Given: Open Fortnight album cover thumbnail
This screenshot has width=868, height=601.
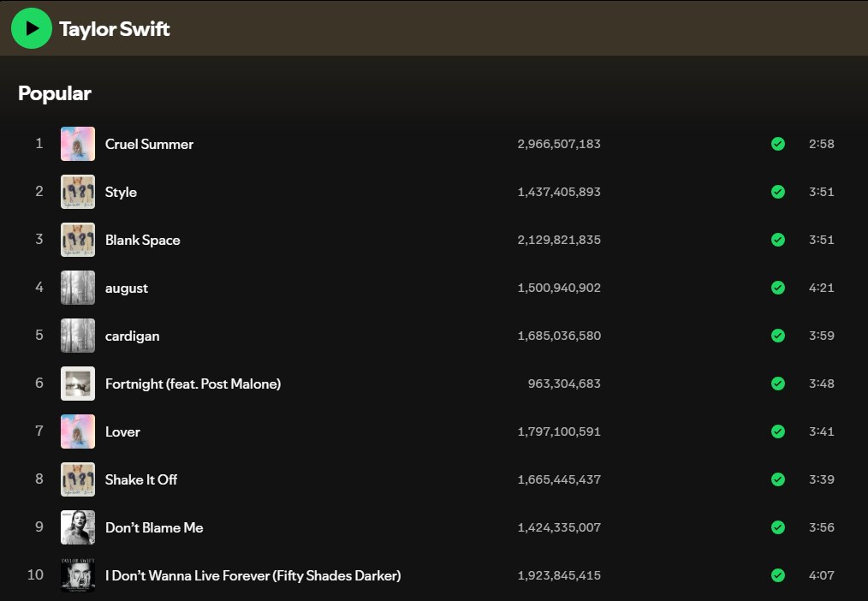Looking at the screenshot, I should coord(78,384).
